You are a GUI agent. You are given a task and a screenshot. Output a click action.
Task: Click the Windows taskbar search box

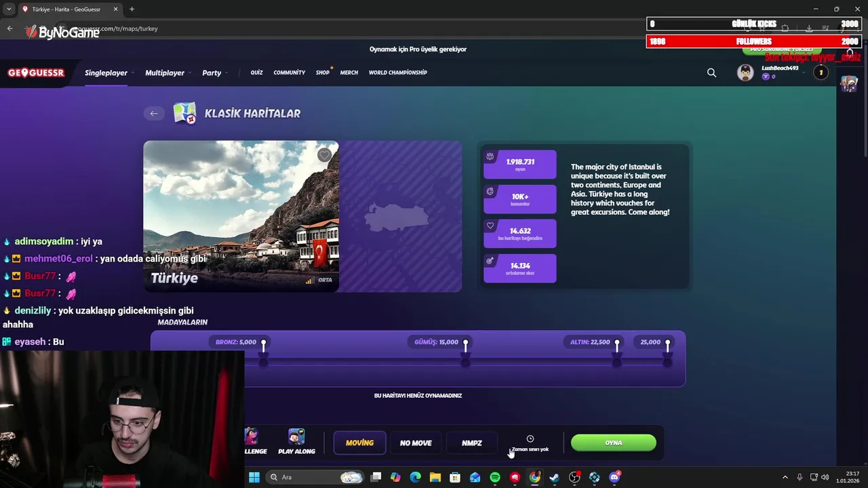pyautogui.click(x=314, y=477)
